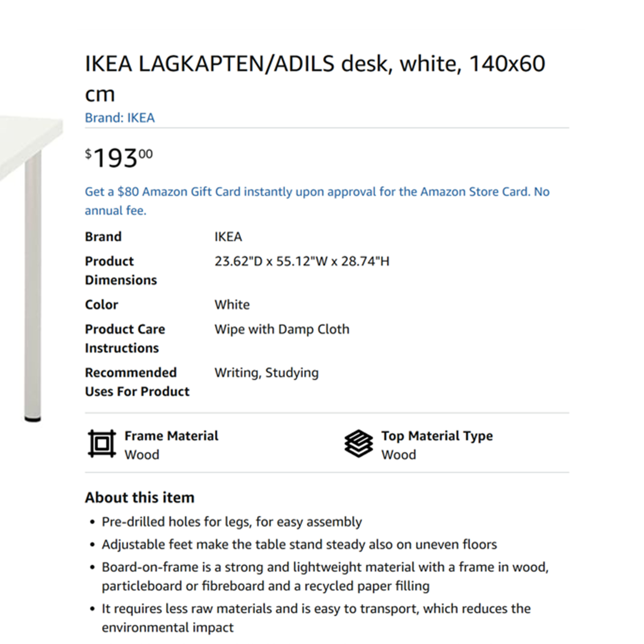Click the Brand row value IKEA
644x644 pixels.
tap(228, 237)
